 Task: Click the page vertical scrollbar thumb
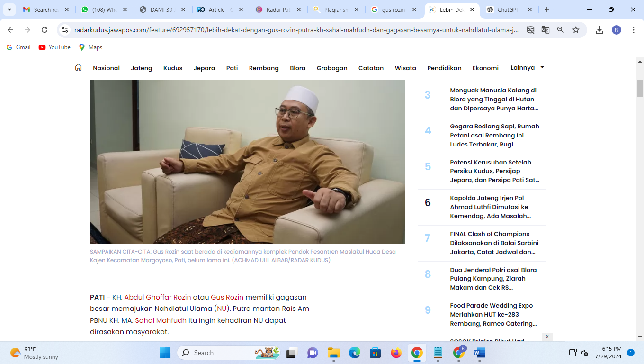click(x=640, y=88)
